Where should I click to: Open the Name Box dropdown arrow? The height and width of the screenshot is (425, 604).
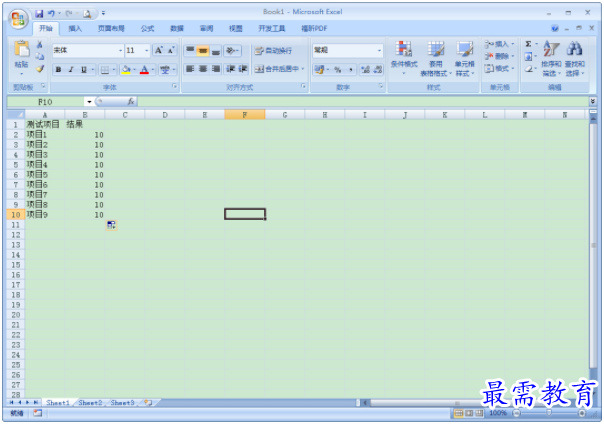point(89,102)
